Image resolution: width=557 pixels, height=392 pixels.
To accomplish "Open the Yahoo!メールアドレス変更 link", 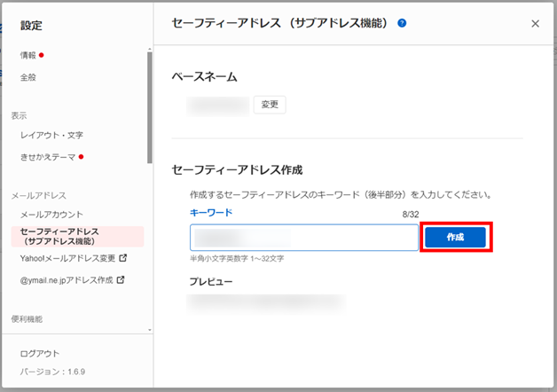I will pos(67,258).
